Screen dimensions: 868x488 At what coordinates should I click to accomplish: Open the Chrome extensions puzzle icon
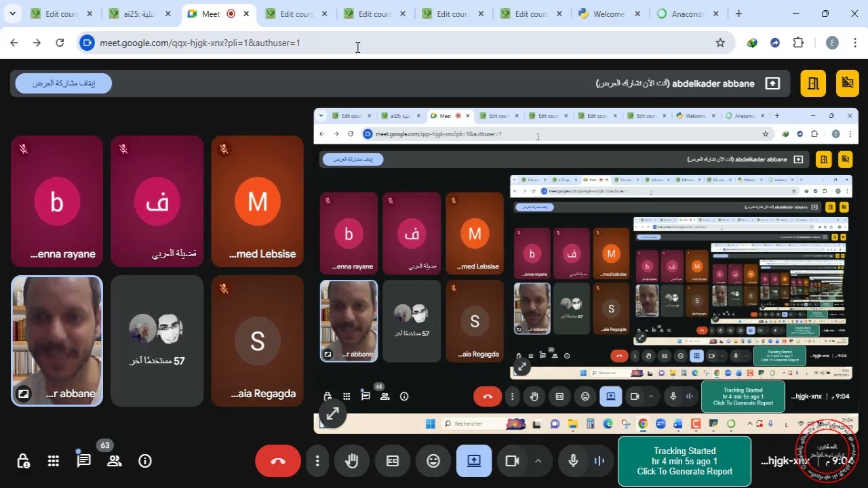click(x=798, y=43)
